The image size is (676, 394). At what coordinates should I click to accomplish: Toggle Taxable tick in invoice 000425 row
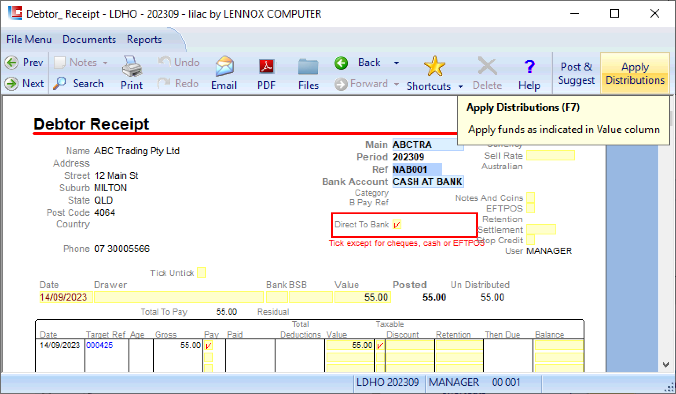tap(380, 345)
